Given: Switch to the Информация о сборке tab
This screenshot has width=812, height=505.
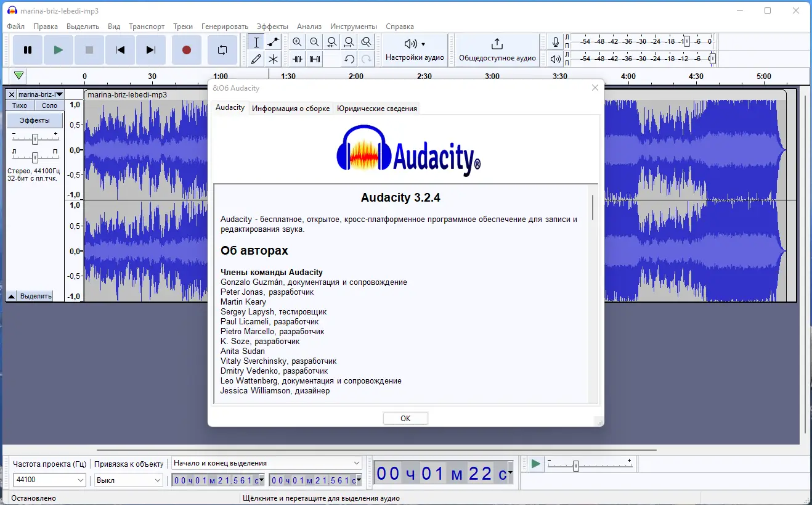Looking at the screenshot, I should coord(291,108).
